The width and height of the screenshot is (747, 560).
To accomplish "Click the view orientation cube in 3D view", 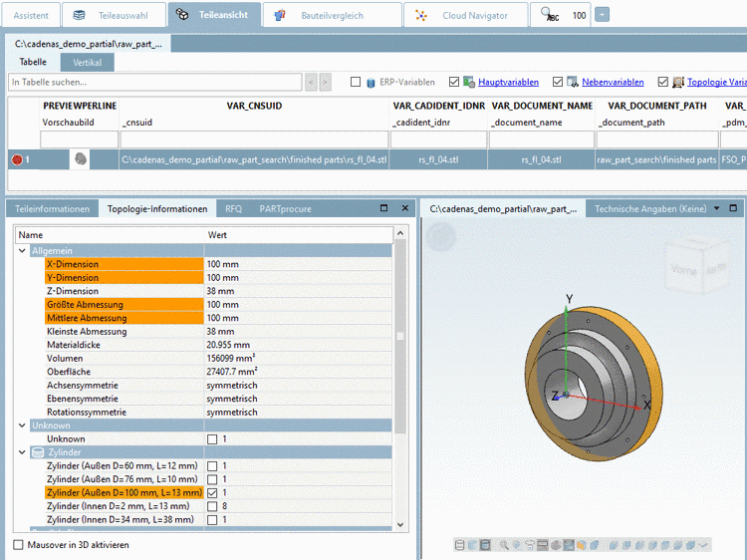I will [x=695, y=267].
